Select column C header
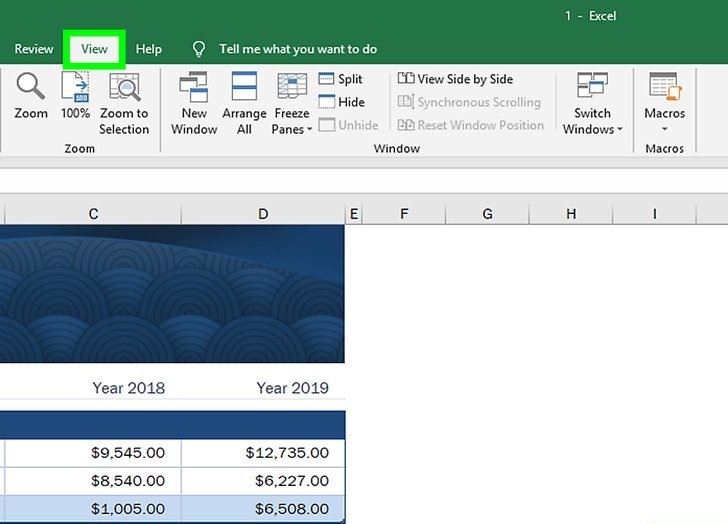 pyautogui.click(x=93, y=214)
